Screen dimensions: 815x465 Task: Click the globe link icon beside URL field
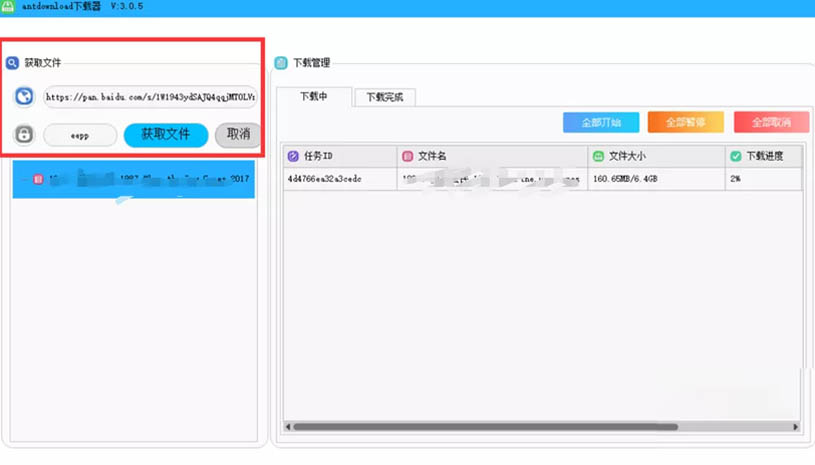point(24,97)
